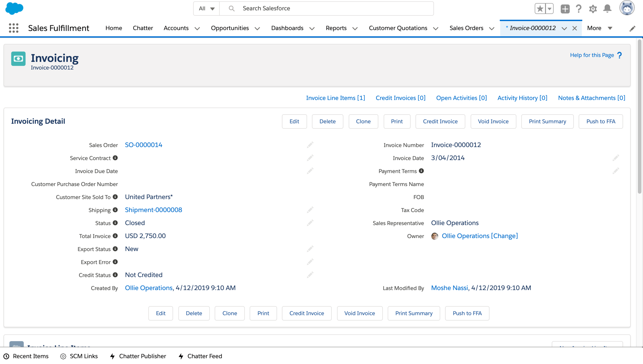The height and width of the screenshot is (364, 643).
Task: Open the SO-0000014 sales order link
Action: (x=143, y=145)
